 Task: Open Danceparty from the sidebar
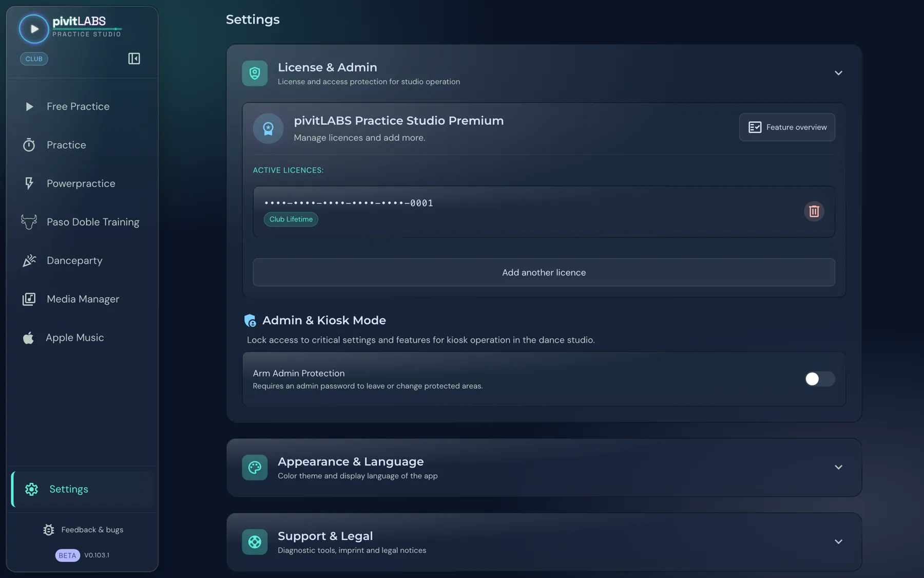pyautogui.click(x=82, y=260)
